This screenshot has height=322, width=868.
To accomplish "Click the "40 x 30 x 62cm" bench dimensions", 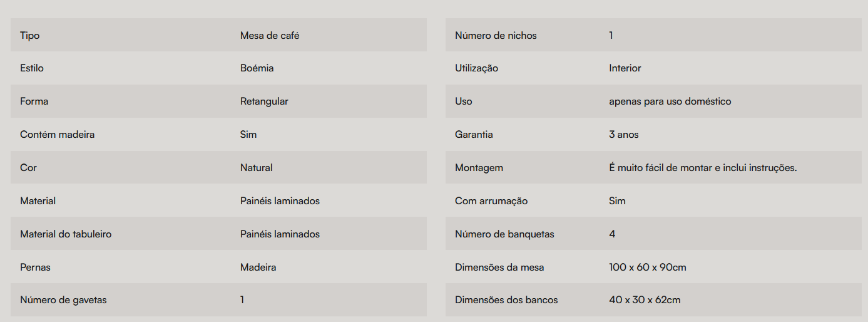I will (x=645, y=300).
